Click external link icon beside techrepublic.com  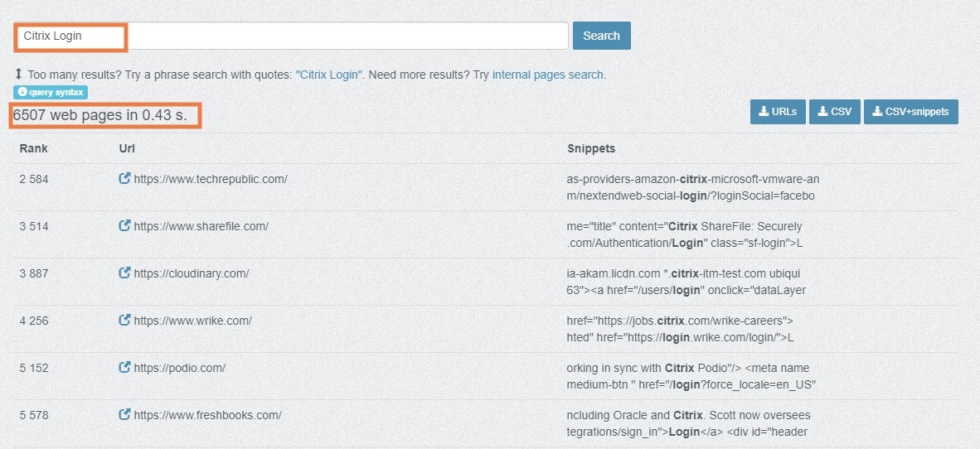coord(125,179)
